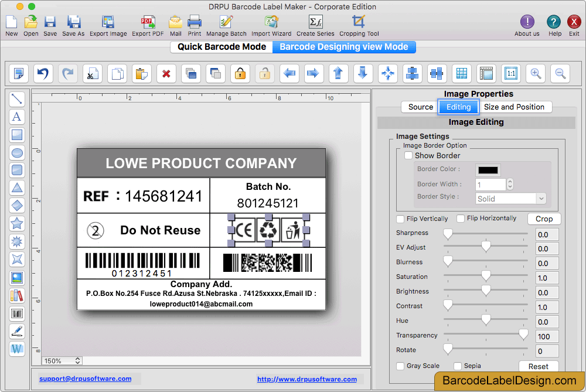586x392 pixels.
Task: Select the Text tool
Action: [17, 117]
